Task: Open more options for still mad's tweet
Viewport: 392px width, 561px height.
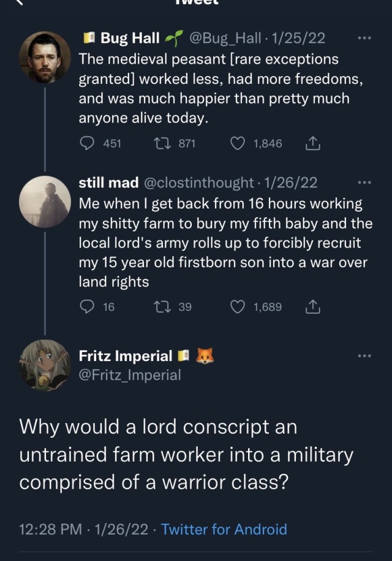Action: coord(364,182)
